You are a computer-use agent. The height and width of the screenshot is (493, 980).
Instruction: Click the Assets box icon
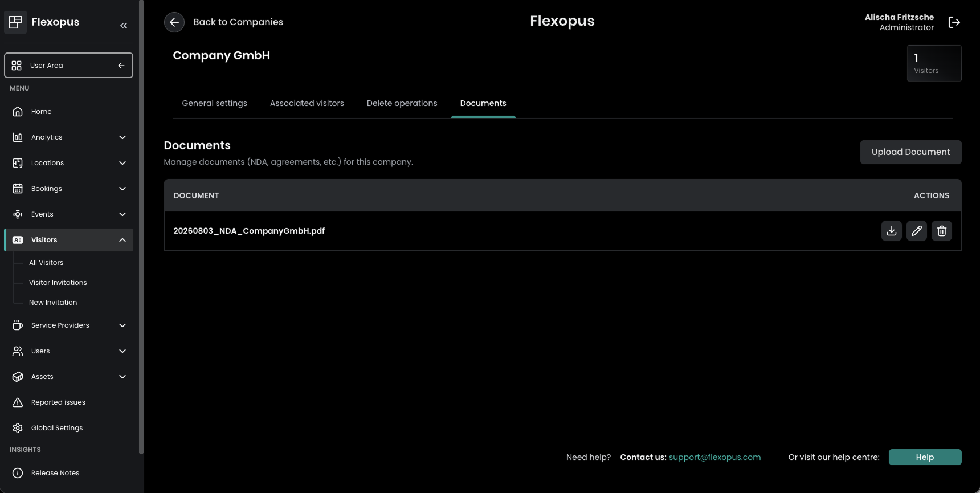(x=18, y=377)
